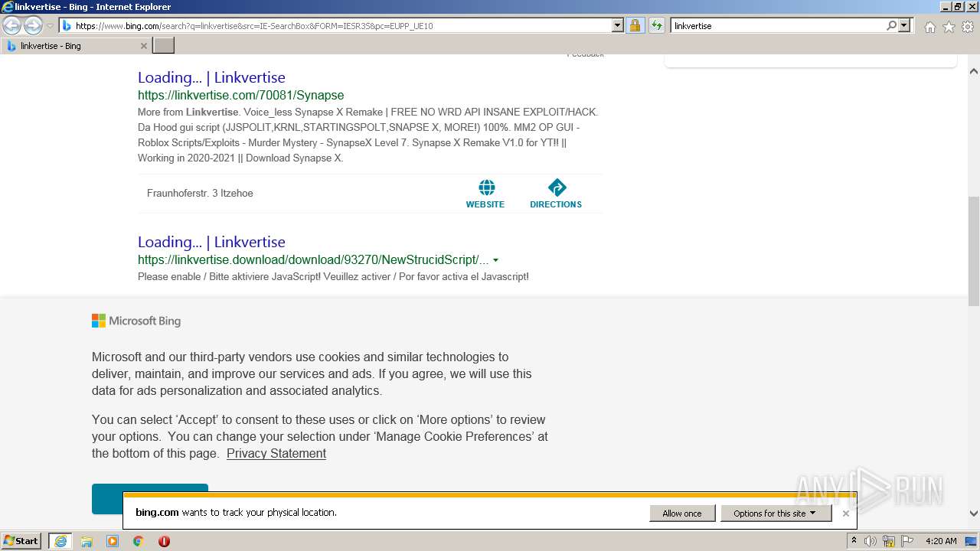This screenshot has width=980, height=551.
Task: Click the red Opera-style taskbar icon
Action: coord(164,541)
